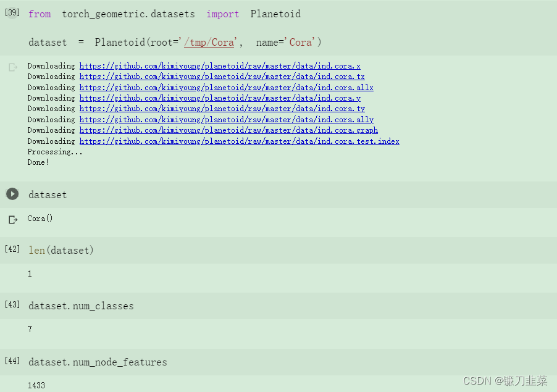Viewport: 557px width, 392px height.
Task: Open the ind.cora.y download link
Action: coord(220,98)
